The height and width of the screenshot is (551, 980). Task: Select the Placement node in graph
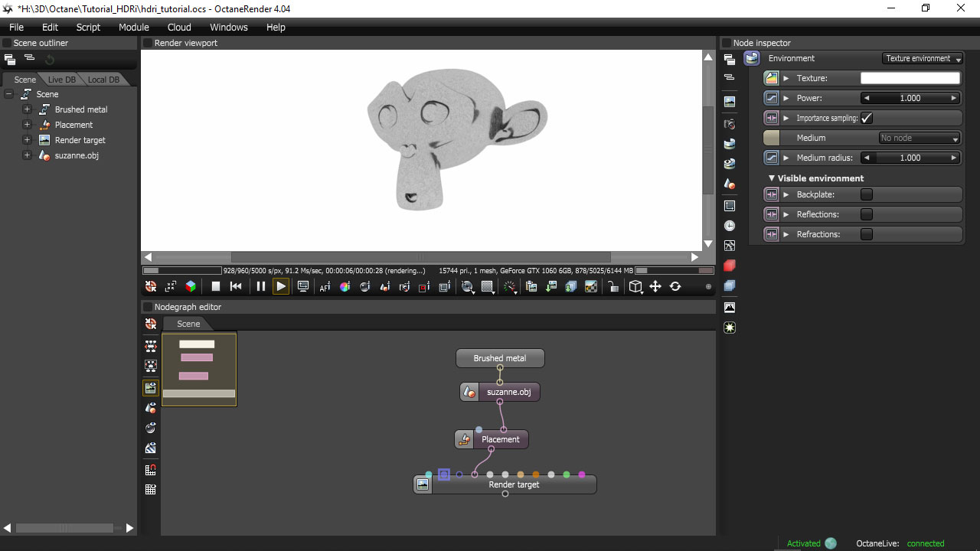[492, 439]
